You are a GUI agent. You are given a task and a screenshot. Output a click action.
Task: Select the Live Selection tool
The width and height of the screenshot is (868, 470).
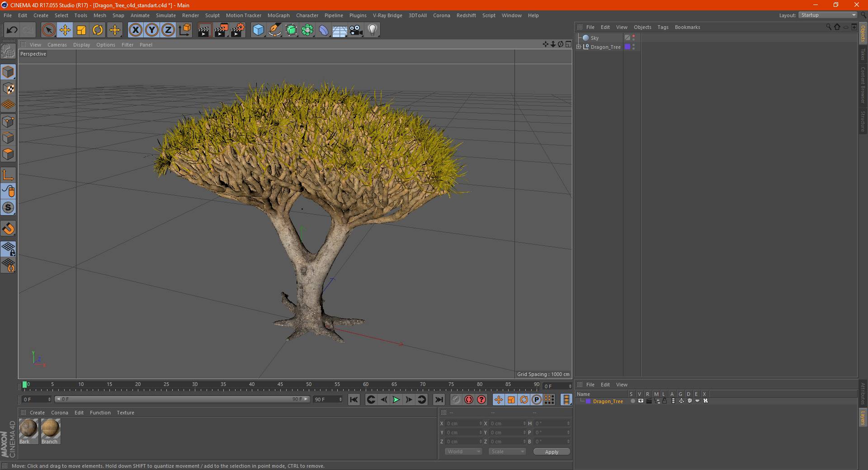[x=48, y=30]
